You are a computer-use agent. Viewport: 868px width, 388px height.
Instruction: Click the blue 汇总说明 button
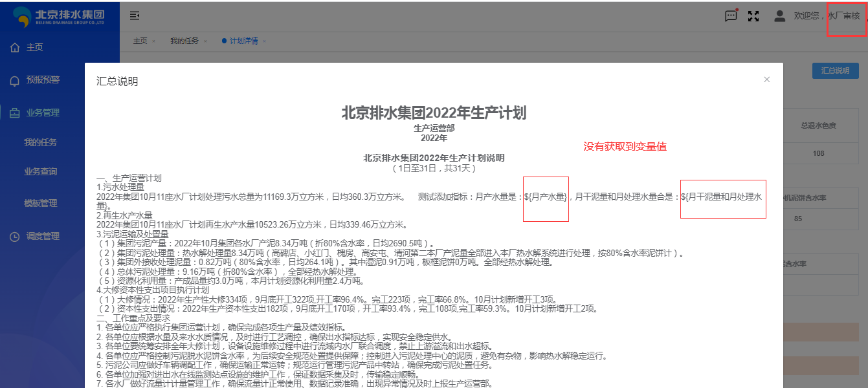[834, 71]
